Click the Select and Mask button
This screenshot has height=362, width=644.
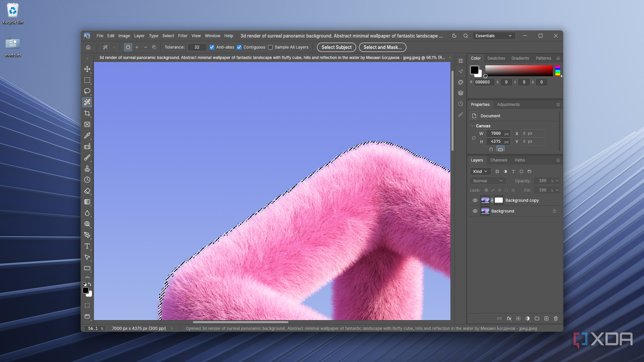(382, 47)
